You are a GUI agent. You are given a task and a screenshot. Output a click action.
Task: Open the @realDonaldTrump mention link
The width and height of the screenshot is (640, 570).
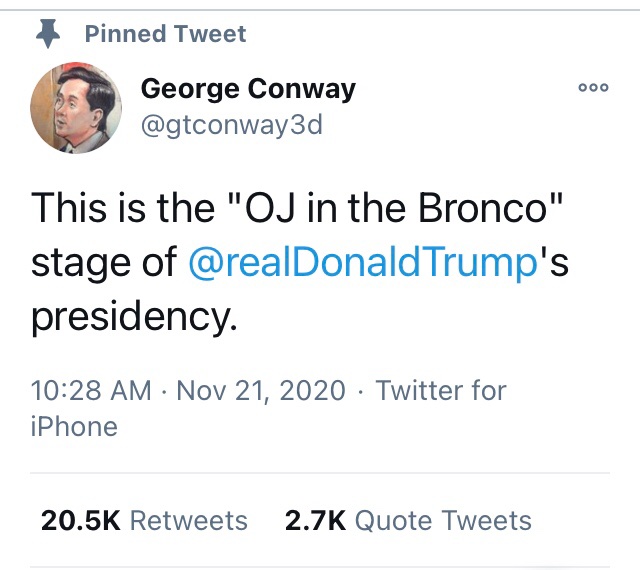pos(363,262)
